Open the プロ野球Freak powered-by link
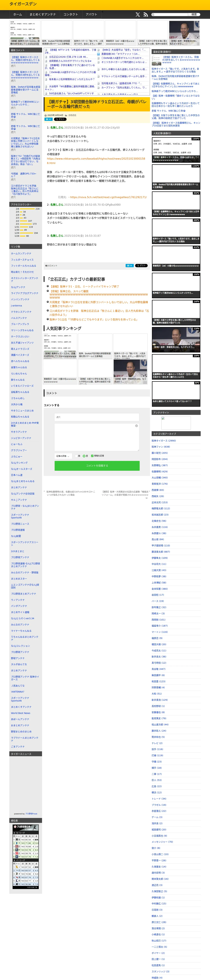Screen dimensions: 210x980 (31, 814)
